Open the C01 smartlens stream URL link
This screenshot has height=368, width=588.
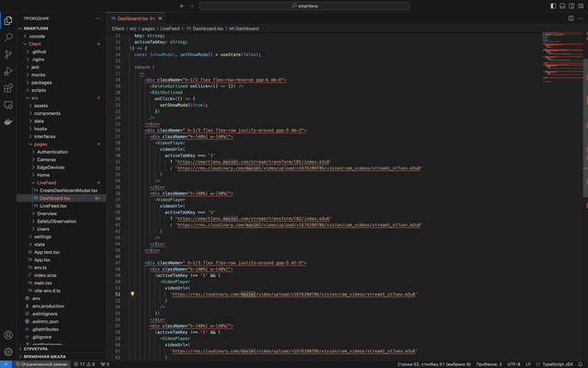coord(254,162)
